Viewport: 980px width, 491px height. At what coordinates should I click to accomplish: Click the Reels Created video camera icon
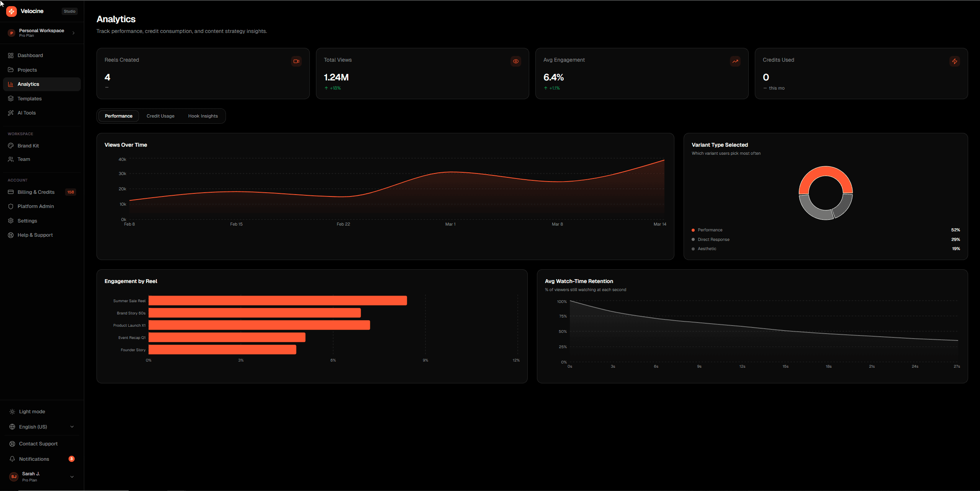click(296, 61)
